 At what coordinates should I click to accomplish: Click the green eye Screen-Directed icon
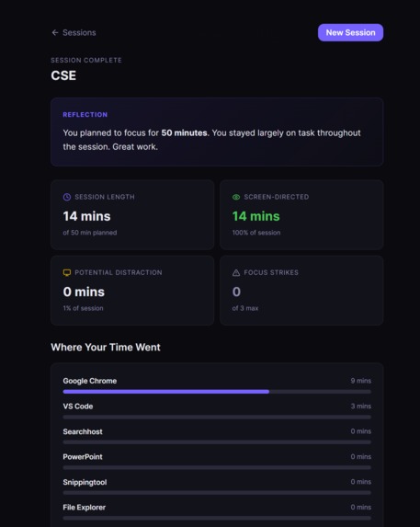(x=236, y=197)
